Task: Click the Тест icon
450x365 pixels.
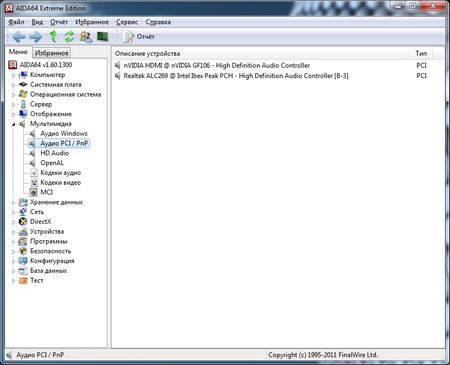Action: 23,280
